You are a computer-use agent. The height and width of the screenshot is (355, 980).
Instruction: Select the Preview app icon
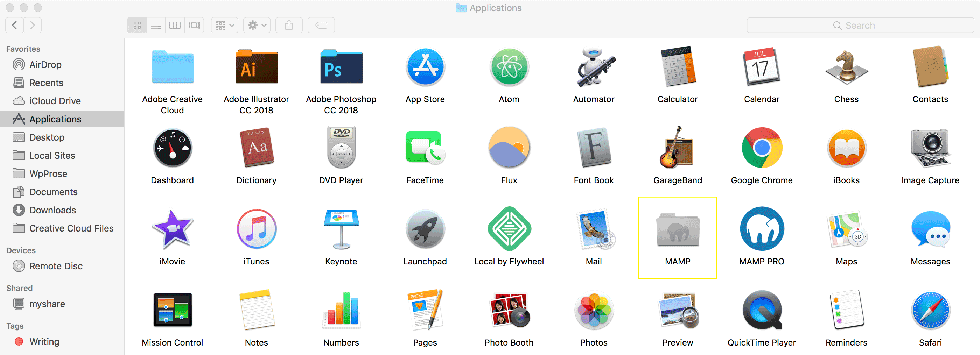[x=678, y=310]
